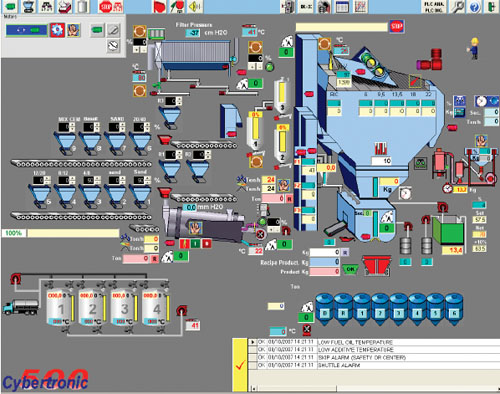
Task: Open the blue question mark help icon
Action: [x=475, y=7]
